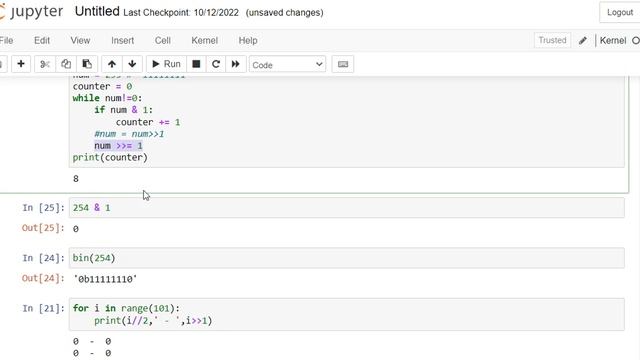Click the Last Checkpoint 10/12/2022 text
Screen dimensions: 640x360
(181, 13)
